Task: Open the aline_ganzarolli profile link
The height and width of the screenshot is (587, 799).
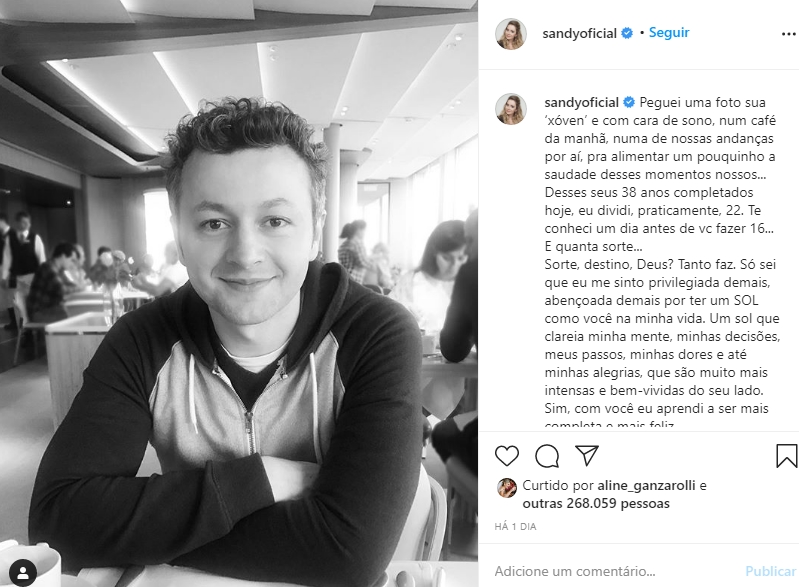Action: tap(646, 486)
